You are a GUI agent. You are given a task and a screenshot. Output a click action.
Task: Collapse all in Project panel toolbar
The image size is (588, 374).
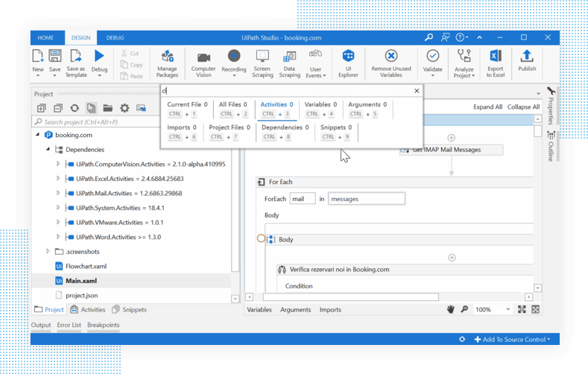[58, 108]
